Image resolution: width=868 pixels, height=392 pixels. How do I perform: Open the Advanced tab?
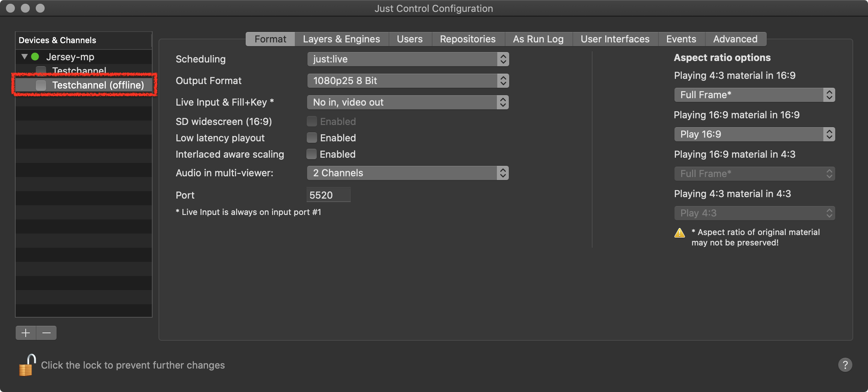[x=735, y=39]
